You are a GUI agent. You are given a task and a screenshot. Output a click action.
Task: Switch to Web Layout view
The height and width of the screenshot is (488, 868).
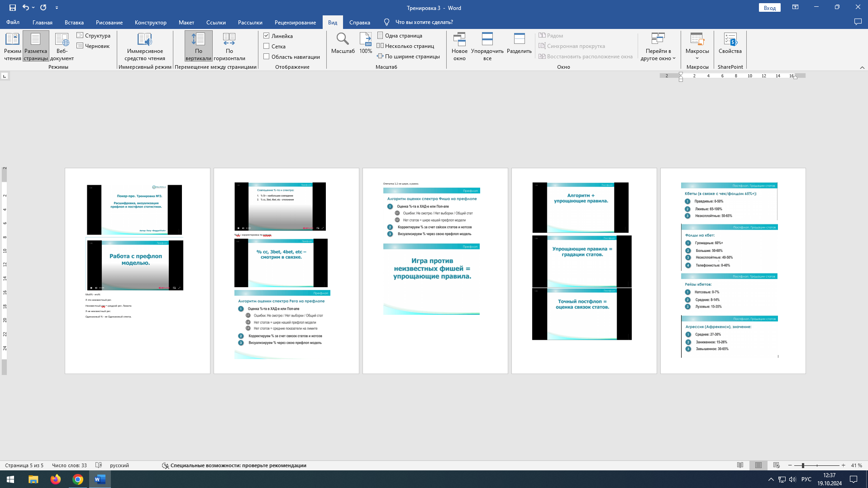coord(62,46)
